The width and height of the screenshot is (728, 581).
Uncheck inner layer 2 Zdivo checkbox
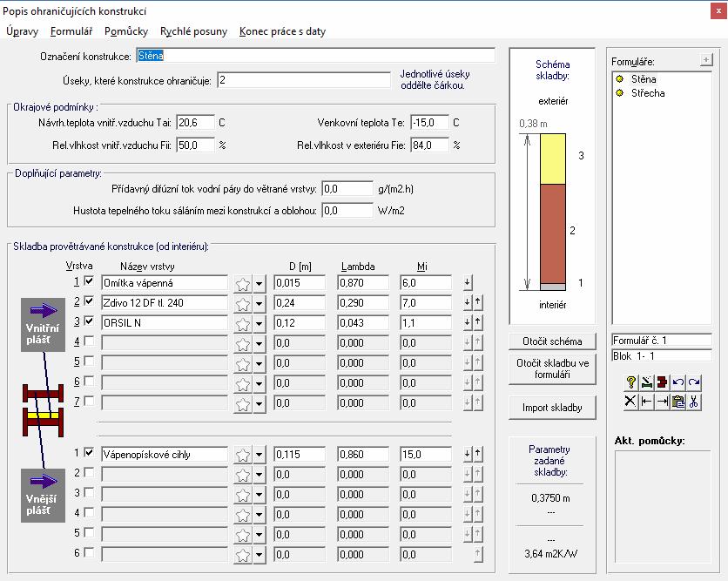click(x=89, y=301)
